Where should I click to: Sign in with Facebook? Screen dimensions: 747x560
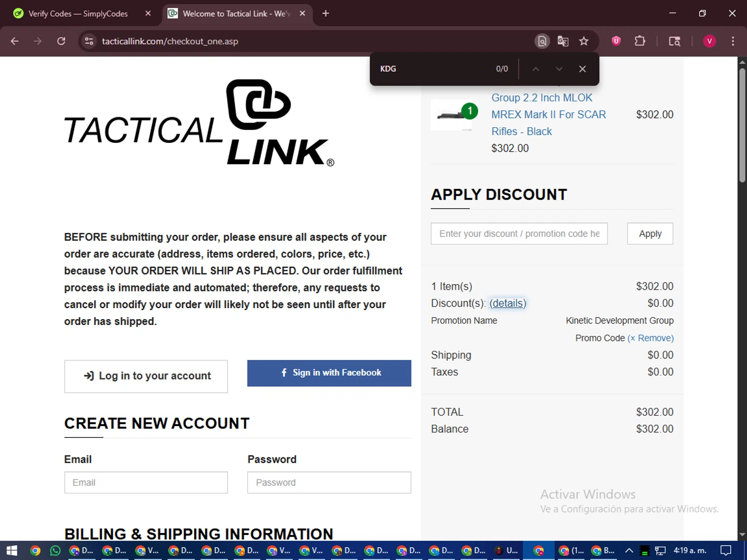[329, 373]
